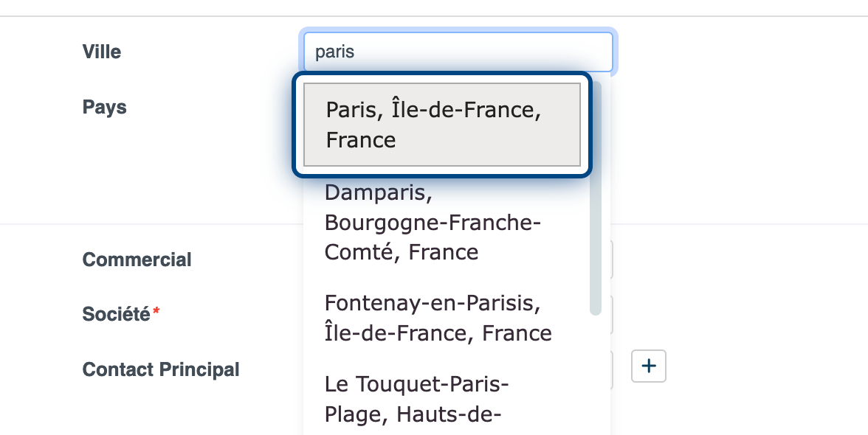Click the red required asterisk after Société
The height and width of the screenshot is (435, 868).
pyautogui.click(x=156, y=314)
